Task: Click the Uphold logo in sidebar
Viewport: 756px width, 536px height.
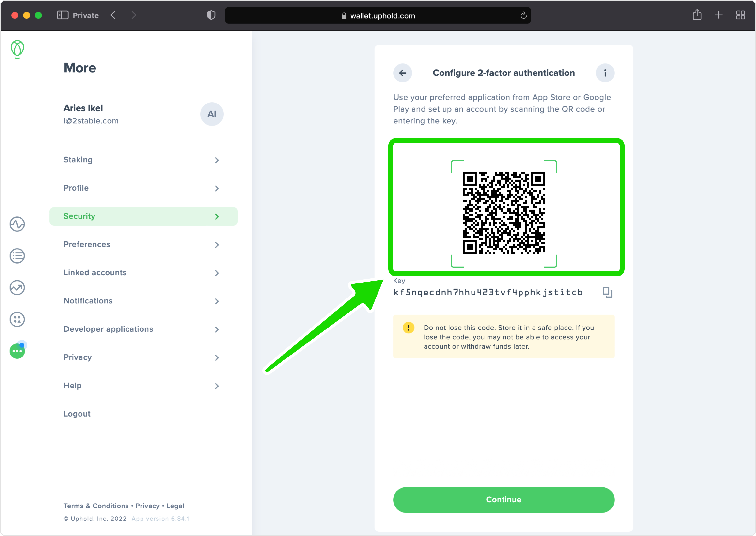Action: click(17, 49)
